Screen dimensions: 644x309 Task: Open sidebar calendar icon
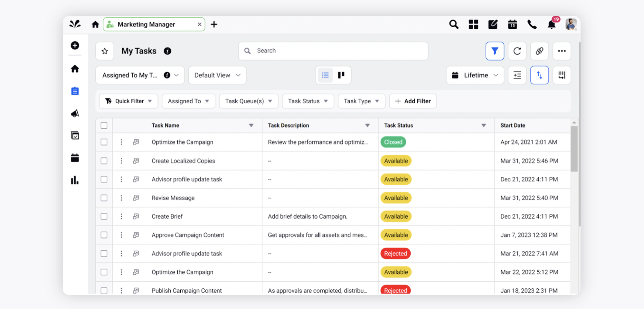click(x=75, y=158)
